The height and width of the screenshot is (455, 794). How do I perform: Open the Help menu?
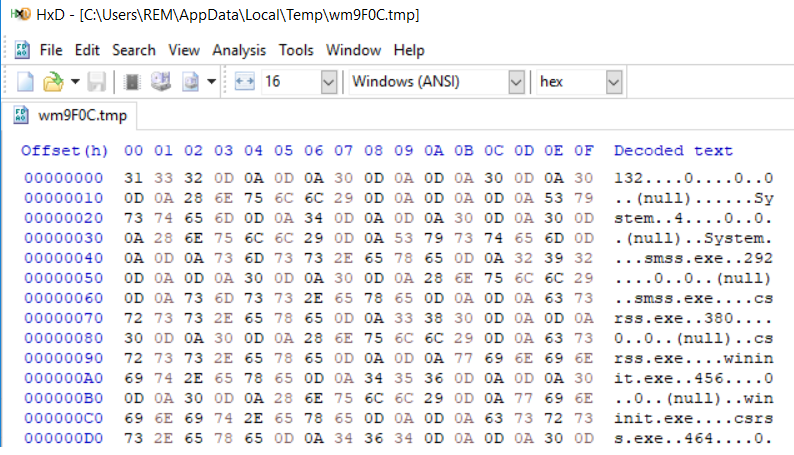coord(409,50)
